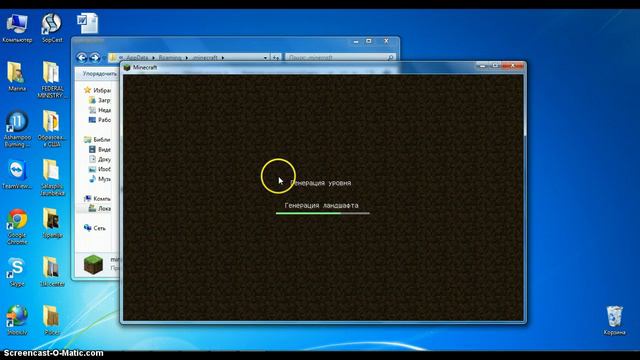Maximize the Minecraft window
640x360 pixels.
496,66
